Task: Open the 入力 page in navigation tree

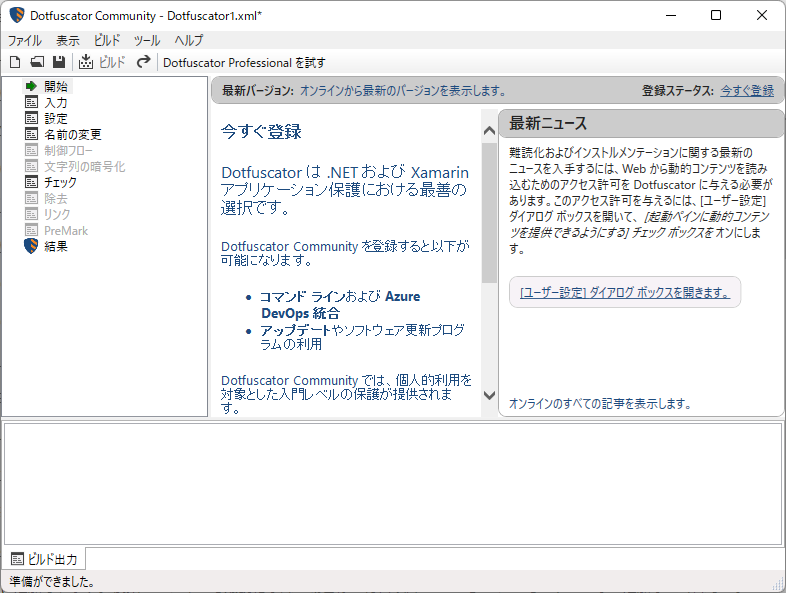Action: [55, 103]
